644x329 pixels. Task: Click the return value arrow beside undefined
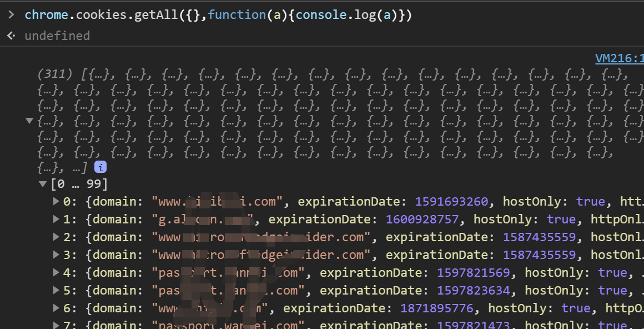pos(11,36)
